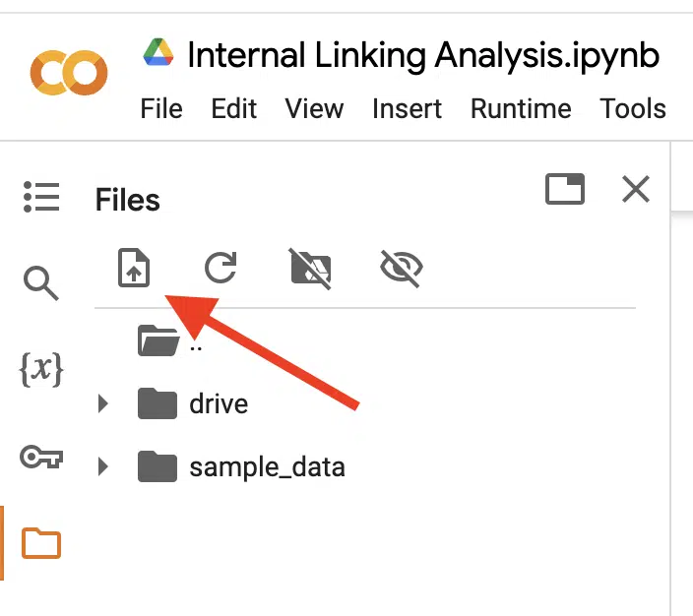Open the Table of contents sidebar icon
This screenshot has width=693, height=616.
tap(41, 197)
